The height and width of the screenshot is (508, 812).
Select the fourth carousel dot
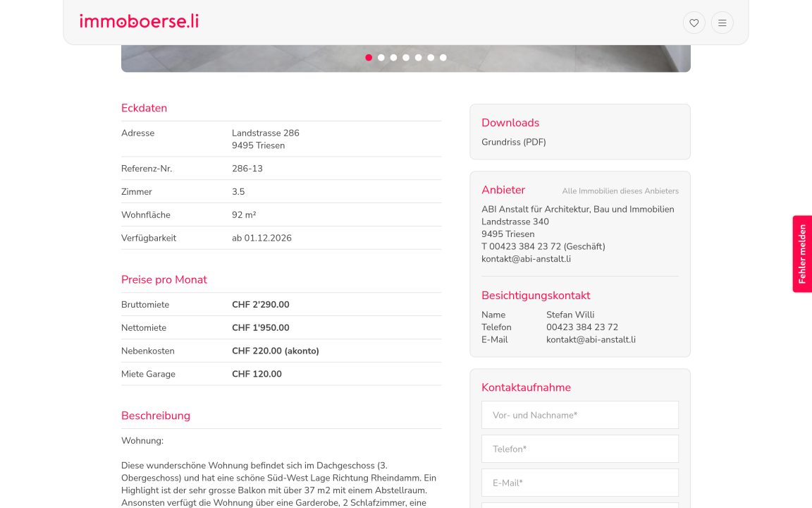point(406,58)
